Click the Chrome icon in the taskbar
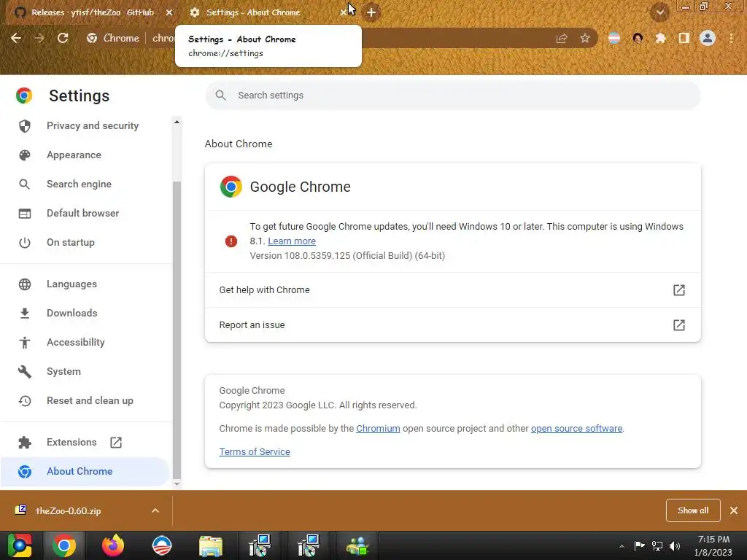747x560 pixels. (x=64, y=545)
